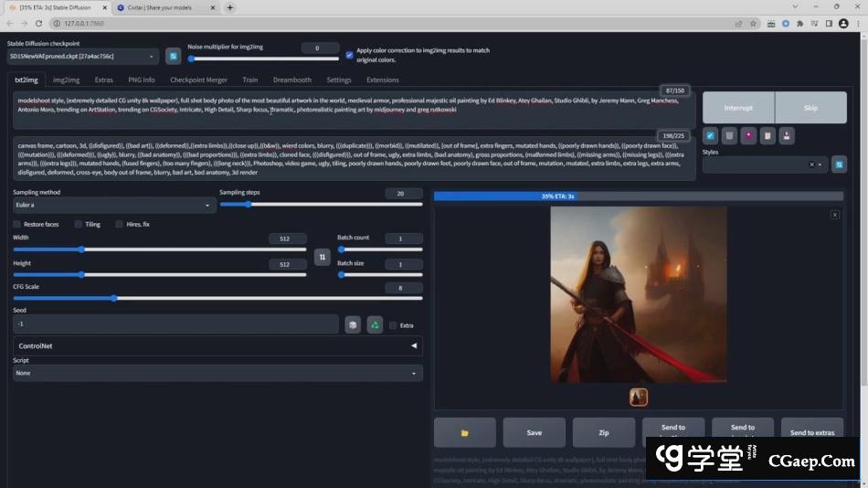This screenshot has height=488, width=868.
Task: Toggle the Hires. fix checkbox
Action: click(x=120, y=224)
